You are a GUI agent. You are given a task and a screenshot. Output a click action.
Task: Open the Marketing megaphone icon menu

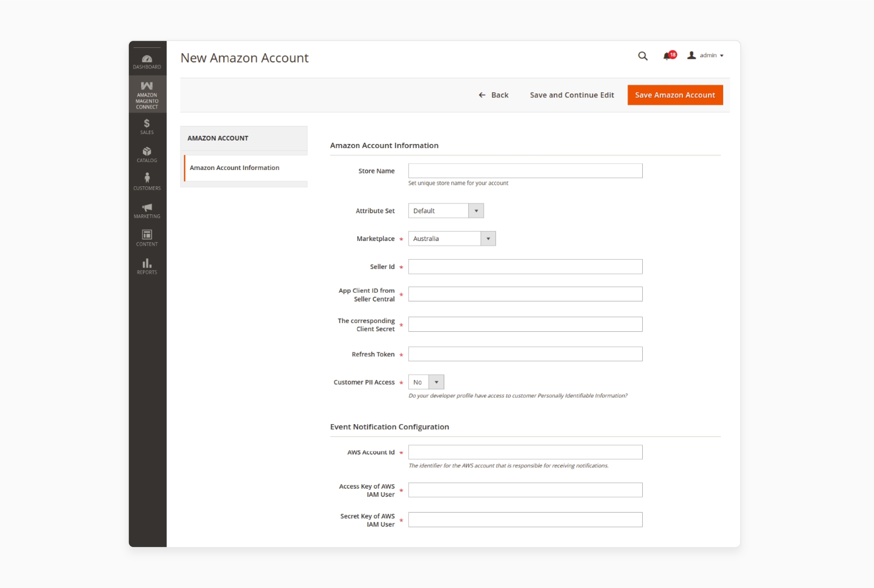(x=147, y=211)
